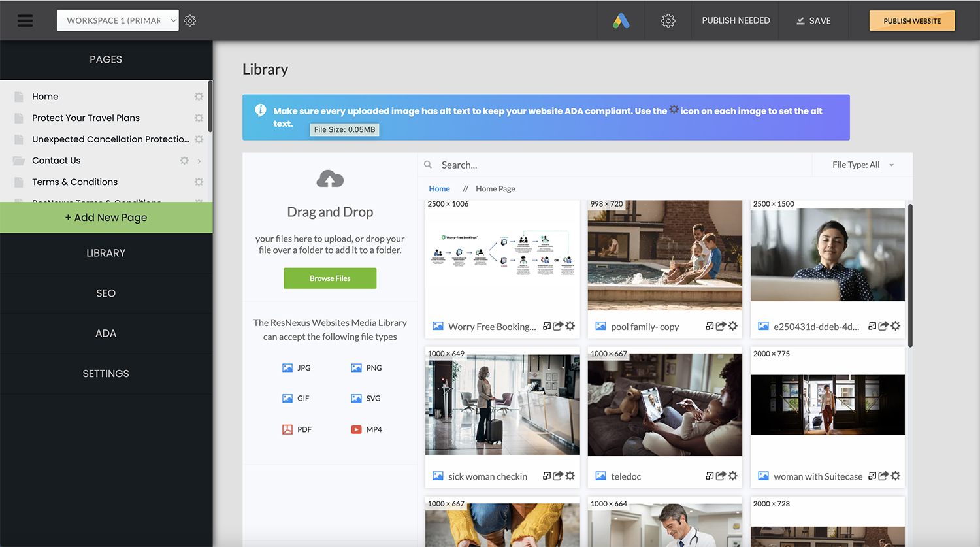Open the site settings gear next to Publish Needed
Image resolution: width=980 pixels, height=547 pixels.
coord(668,21)
